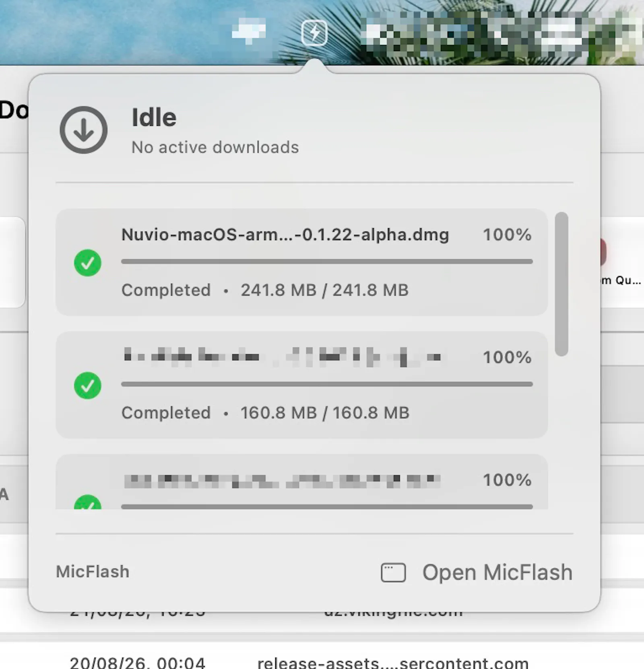Click the blurred menu bar icon left of MicFlash
The image size is (644, 669).
pos(249,31)
